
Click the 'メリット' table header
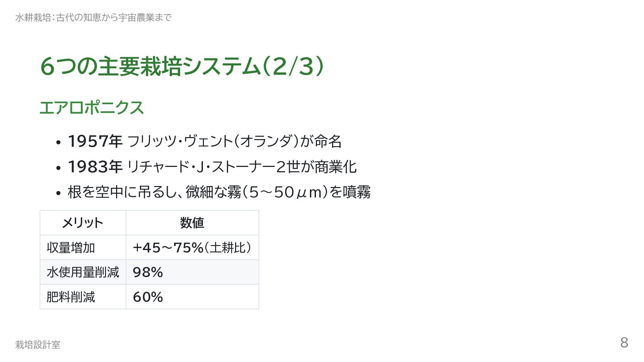pos(83,223)
